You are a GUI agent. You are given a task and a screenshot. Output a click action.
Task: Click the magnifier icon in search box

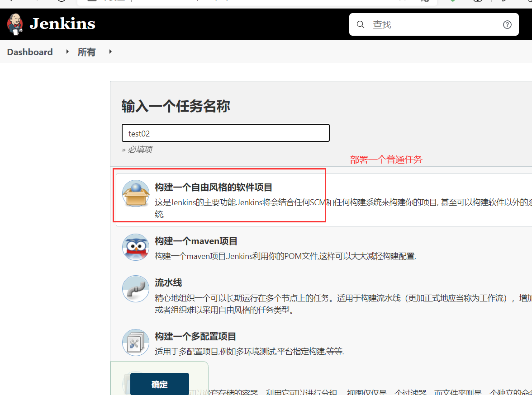[360, 24]
